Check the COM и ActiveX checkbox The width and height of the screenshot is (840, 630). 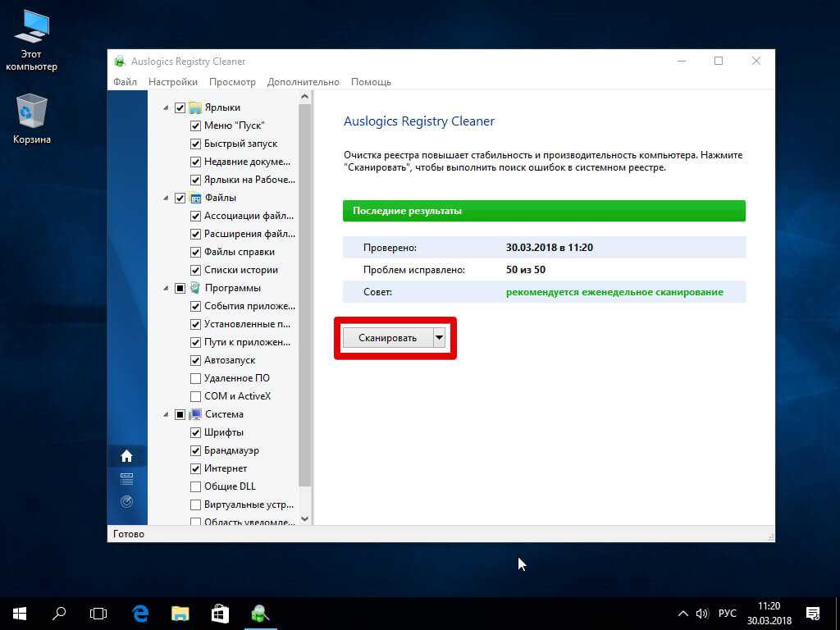coord(195,396)
